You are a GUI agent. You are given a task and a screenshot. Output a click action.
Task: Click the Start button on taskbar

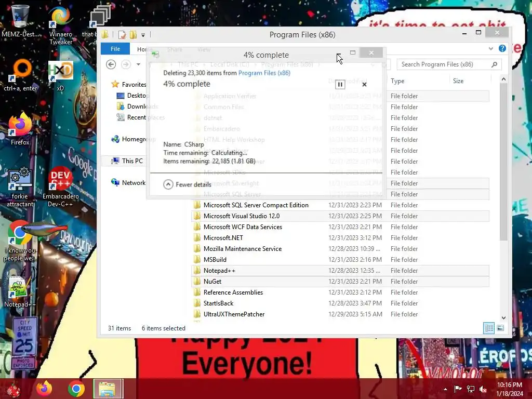[14, 389]
